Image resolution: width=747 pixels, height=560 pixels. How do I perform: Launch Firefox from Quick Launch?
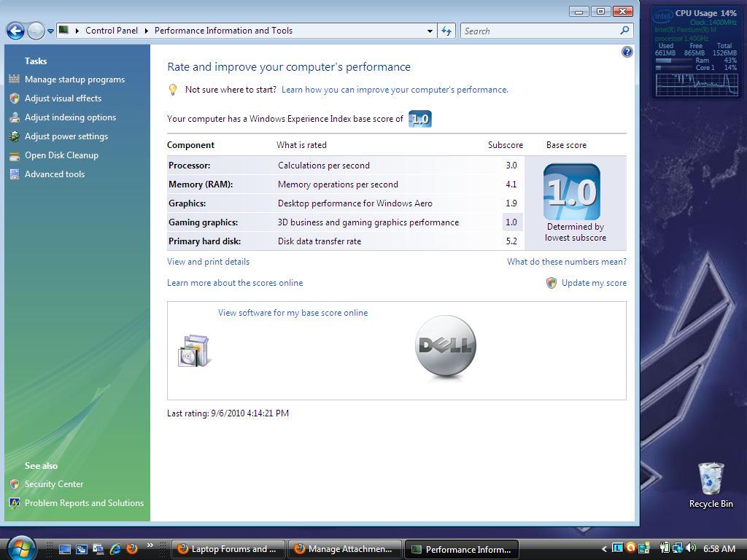(x=132, y=549)
